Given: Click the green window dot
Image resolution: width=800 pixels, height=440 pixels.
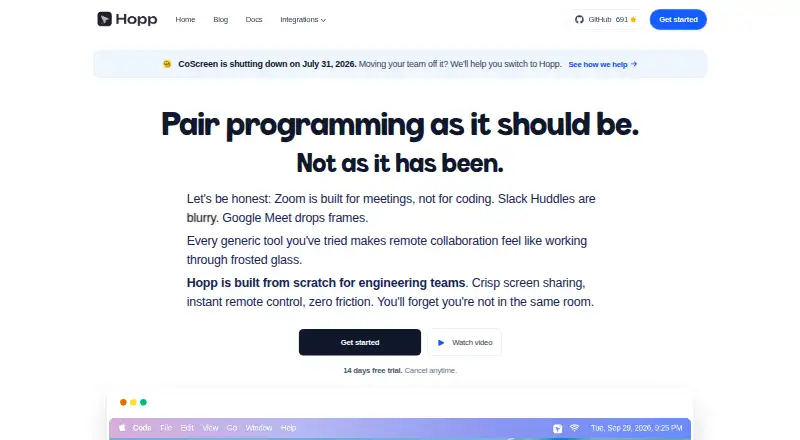Looking at the screenshot, I should point(143,402).
